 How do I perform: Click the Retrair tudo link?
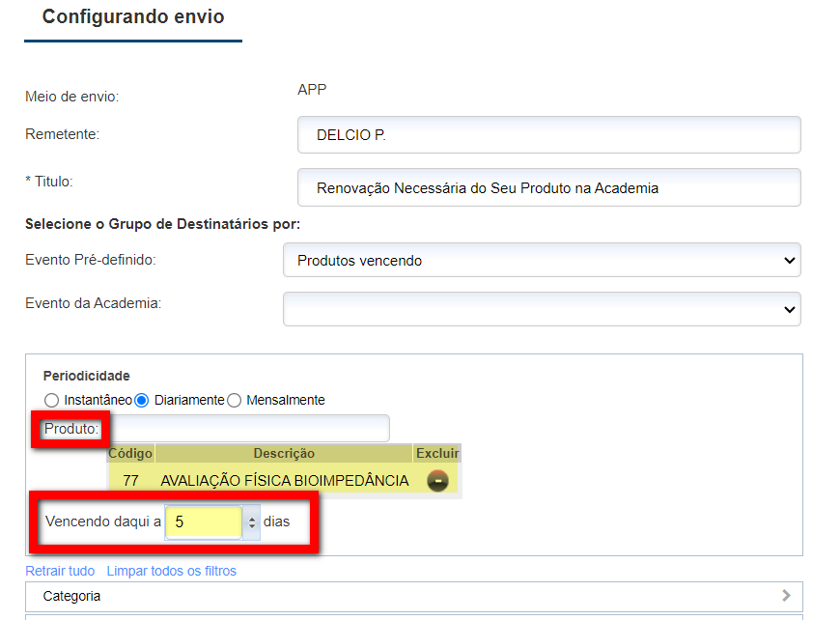[x=59, y=571]
